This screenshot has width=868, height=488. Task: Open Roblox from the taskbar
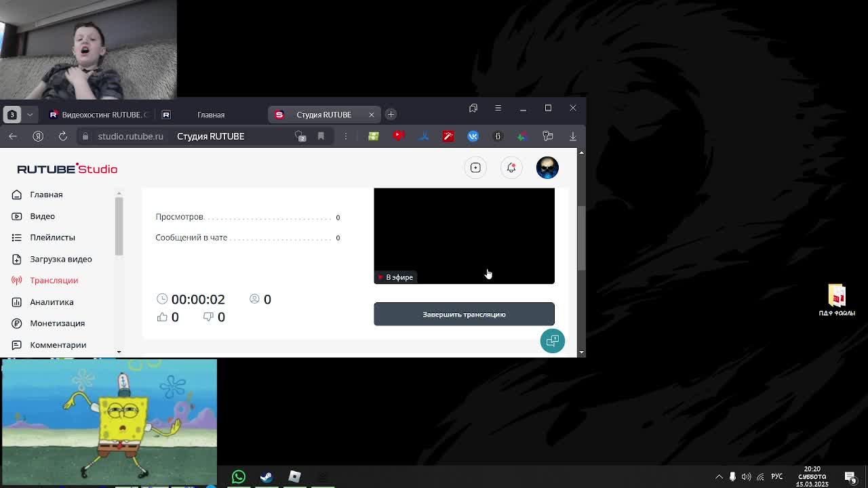click(294, 476)
